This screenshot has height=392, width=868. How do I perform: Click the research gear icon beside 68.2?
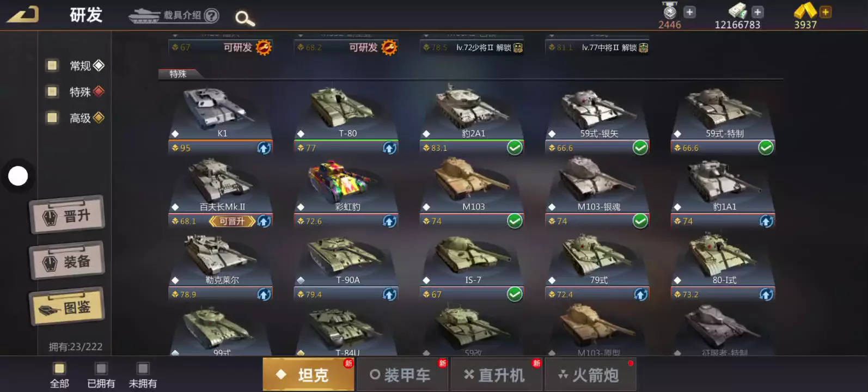click(389, 47)
